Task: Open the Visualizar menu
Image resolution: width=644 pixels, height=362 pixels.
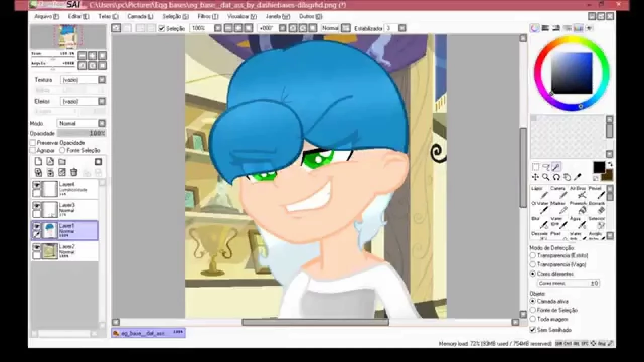Action: click(242, 17)
